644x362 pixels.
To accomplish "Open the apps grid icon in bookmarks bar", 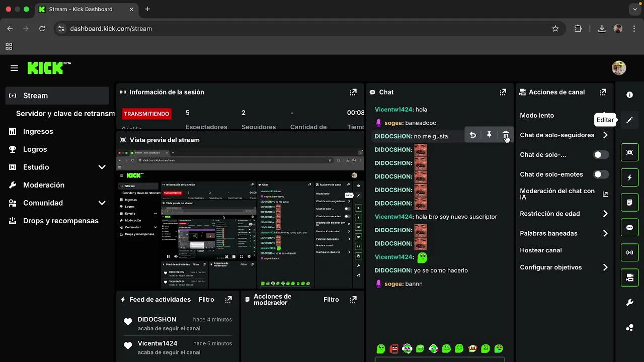I will point(9,47).
